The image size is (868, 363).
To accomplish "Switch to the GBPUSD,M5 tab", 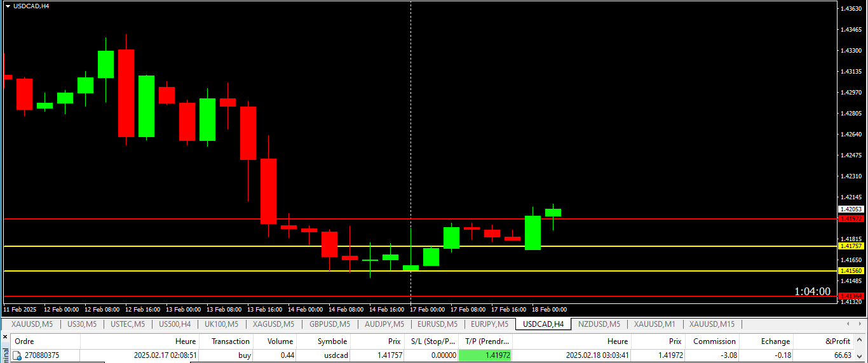I will tap(330, 324).
